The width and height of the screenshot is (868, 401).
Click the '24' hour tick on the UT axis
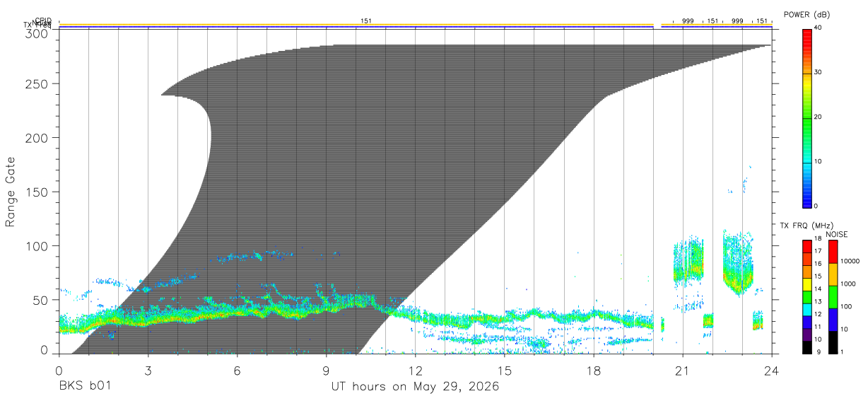(772, 371)
